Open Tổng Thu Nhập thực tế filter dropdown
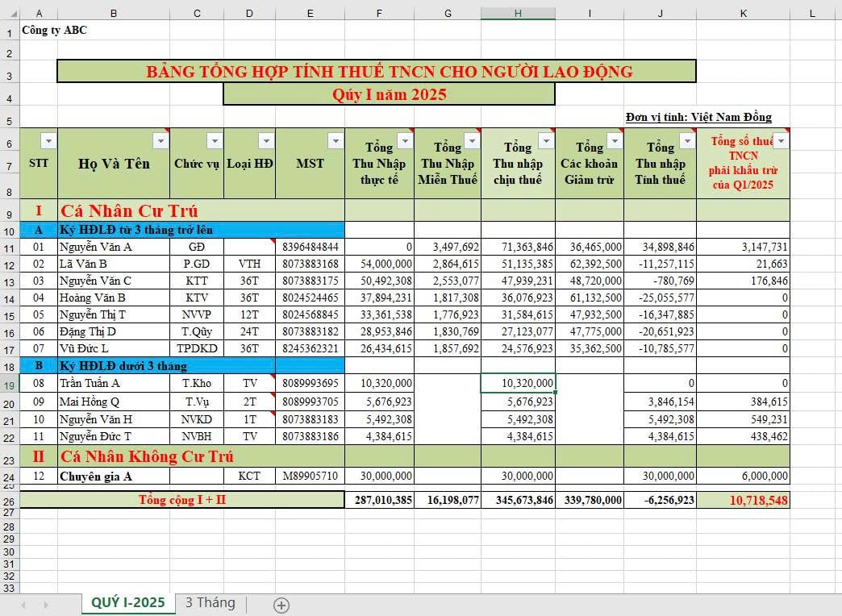The image size is (842, 616). pyautogui.click(x=405, y=141)
